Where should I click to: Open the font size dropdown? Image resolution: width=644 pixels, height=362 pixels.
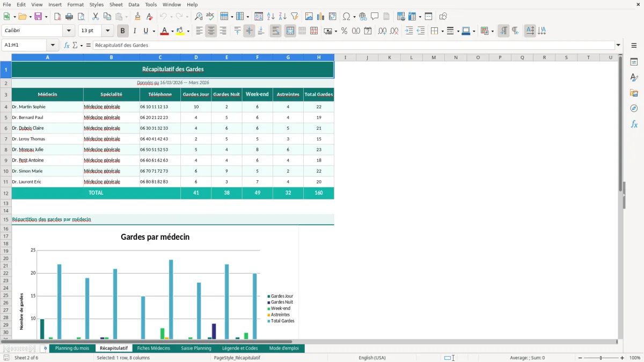(108, 31)
